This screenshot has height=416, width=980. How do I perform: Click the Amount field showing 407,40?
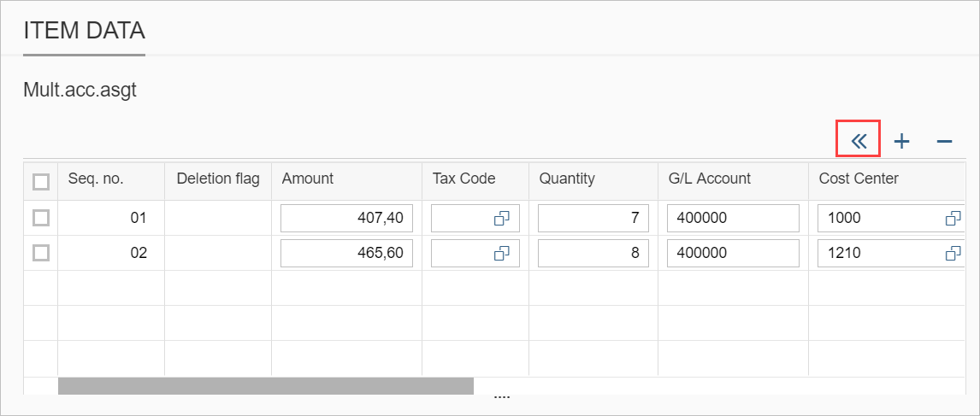[x=347, y=219]
